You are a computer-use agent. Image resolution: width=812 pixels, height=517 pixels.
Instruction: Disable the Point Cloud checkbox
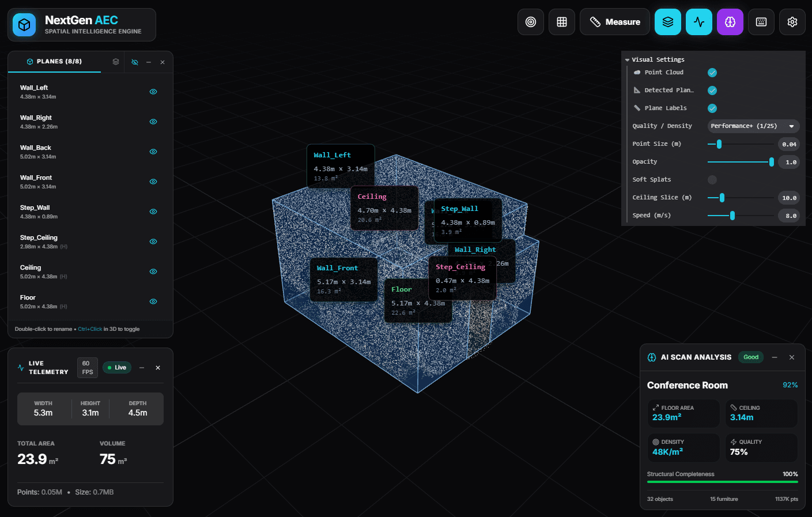point(712,73)
